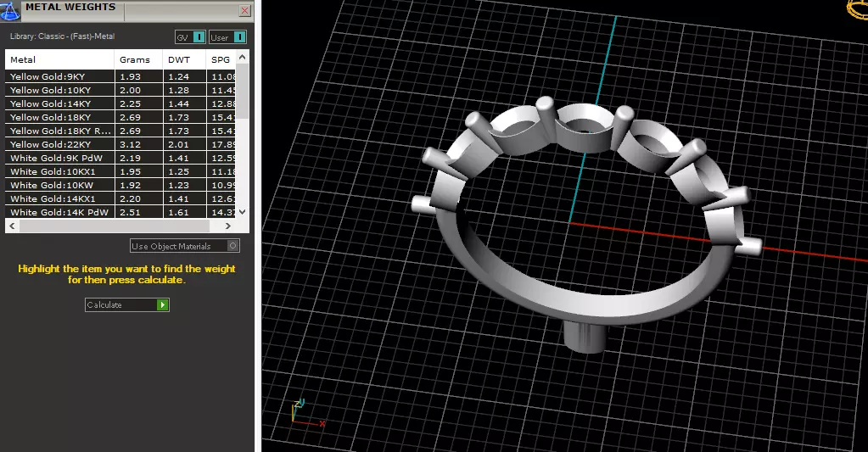Click the horizontal scroll right arrow
The image size is (868, 452).
coord(227,226)
